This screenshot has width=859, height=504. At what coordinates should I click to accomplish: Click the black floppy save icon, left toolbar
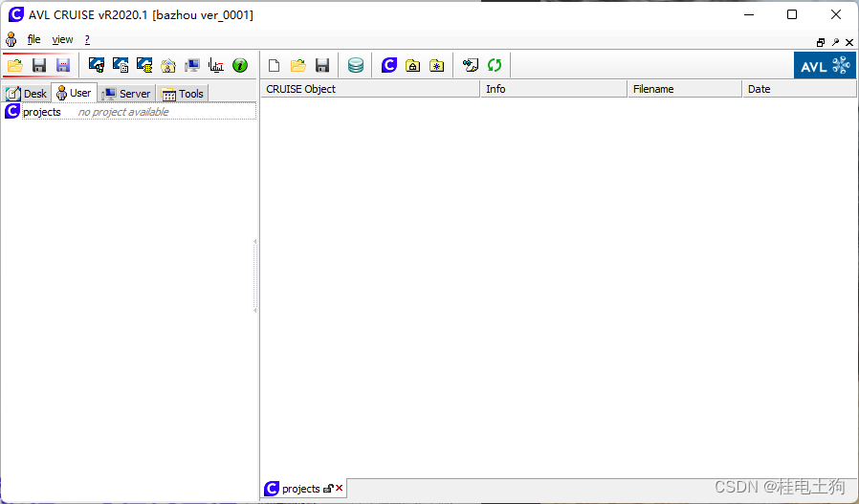(39, 66)
